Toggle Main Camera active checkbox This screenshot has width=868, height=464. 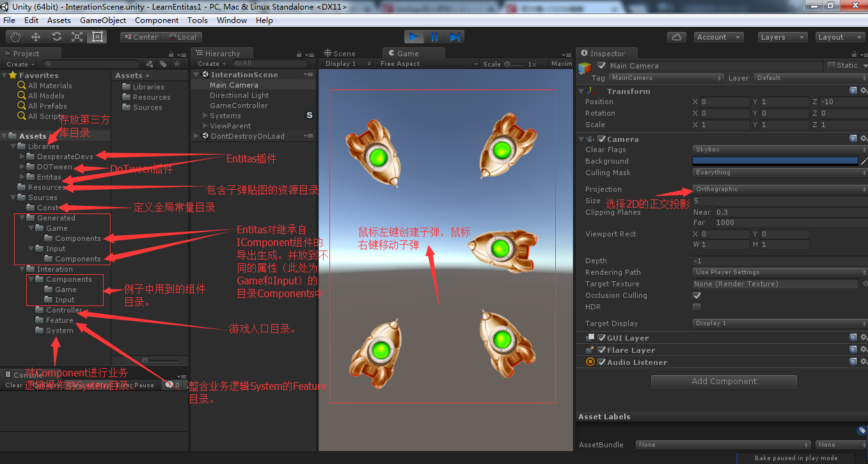coord(601,66)
